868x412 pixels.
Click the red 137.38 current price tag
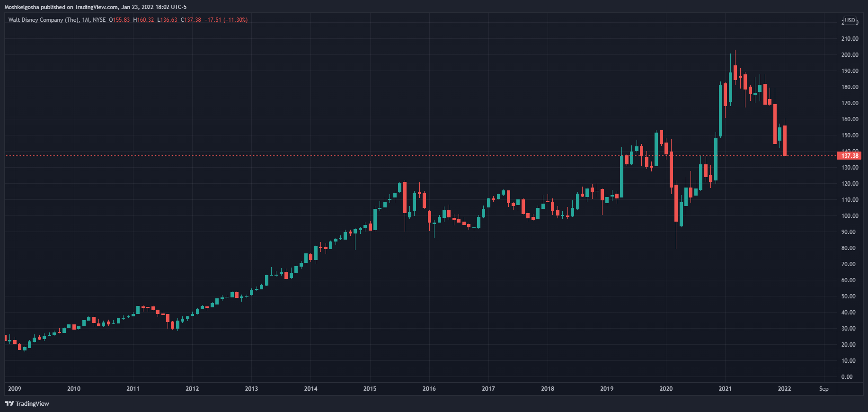point(850,155)
